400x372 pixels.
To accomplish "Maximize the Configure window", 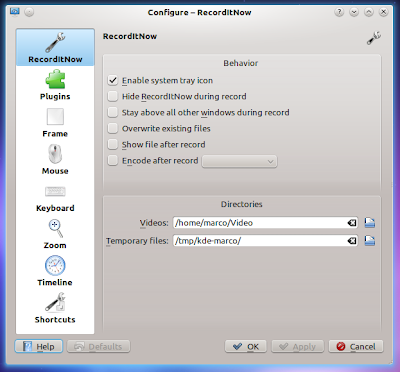I will 369,12.
